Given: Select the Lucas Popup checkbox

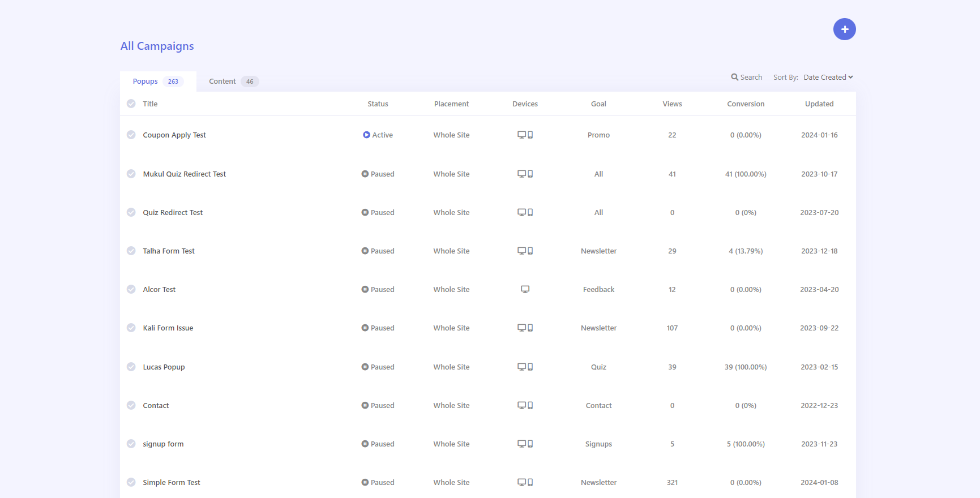Looking at the screenshot, I should tap(131, 367).
